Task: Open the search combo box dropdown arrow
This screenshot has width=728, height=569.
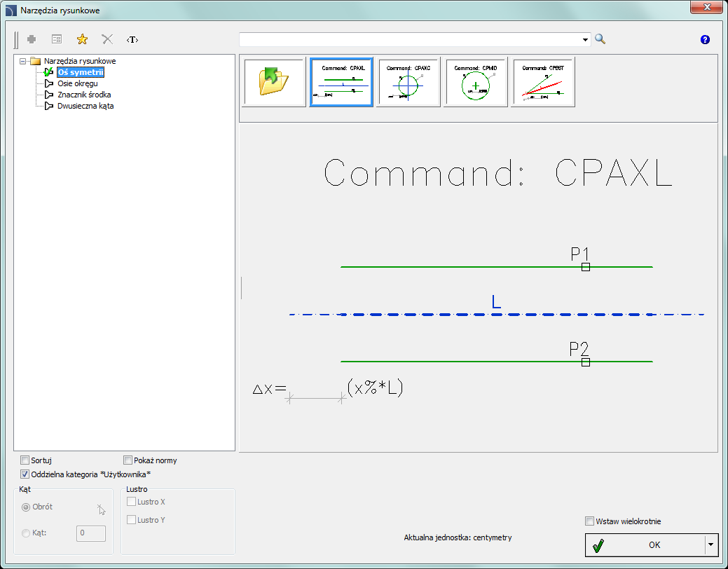Action: 585,40
